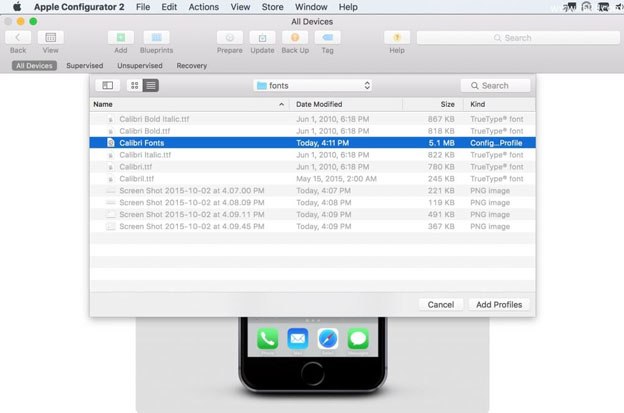Open the Apple menu
Image resolution: width=624 pixels, height=413 pixels.
pos(17,7)
